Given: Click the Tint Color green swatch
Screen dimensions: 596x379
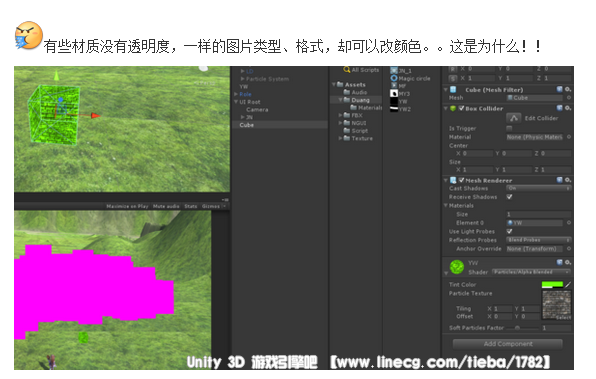Looking at the screenshot, I should tap(552, 284).
